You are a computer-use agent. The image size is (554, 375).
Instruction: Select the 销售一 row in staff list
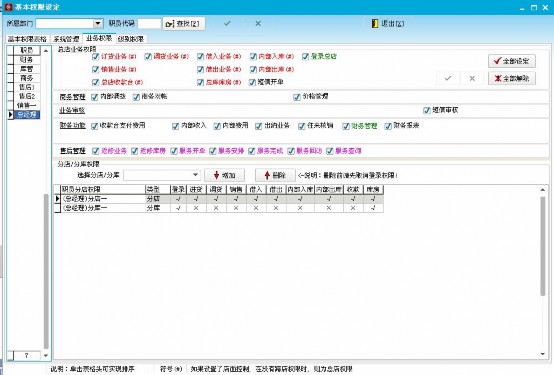point(26,105)
